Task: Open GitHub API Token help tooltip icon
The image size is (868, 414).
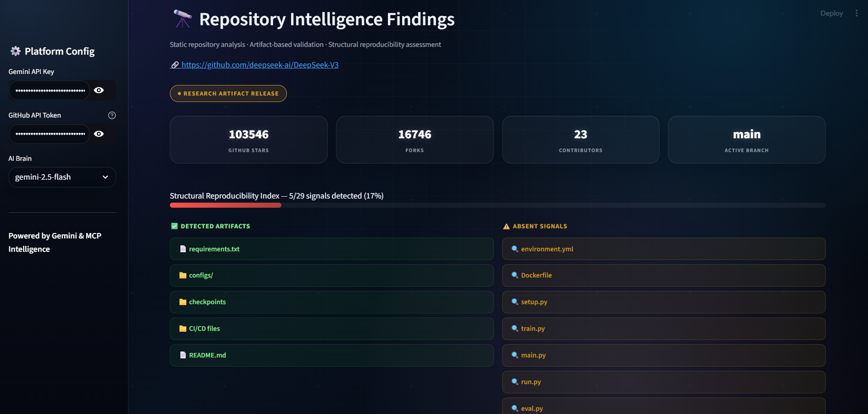Action: coord(112,115)
